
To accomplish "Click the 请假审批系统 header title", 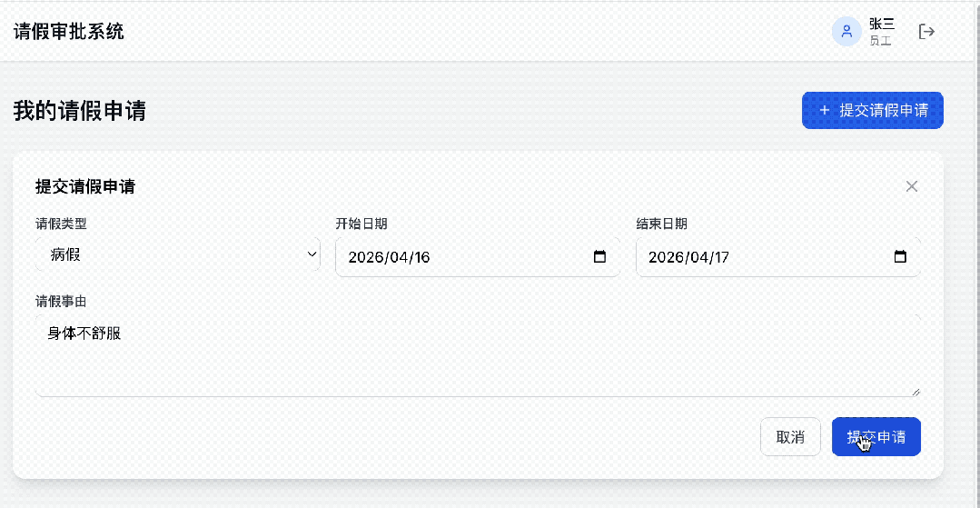I will coord(69,31).
